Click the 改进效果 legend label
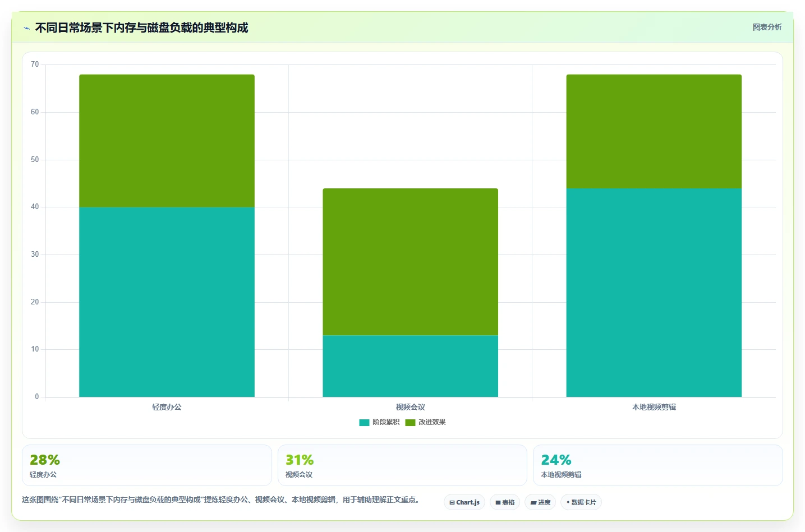The height and width of the screenshot is (532, 805). click(432, 422)
